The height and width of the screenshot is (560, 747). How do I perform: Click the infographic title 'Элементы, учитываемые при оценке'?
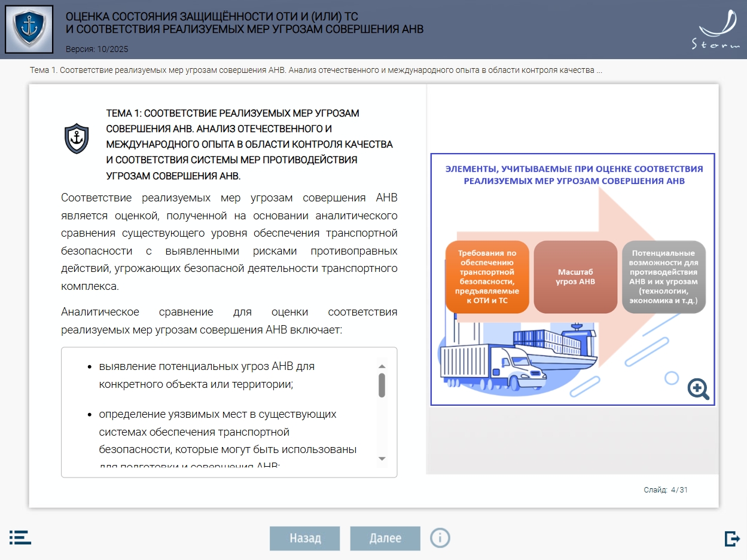click(x=574, y=175)
